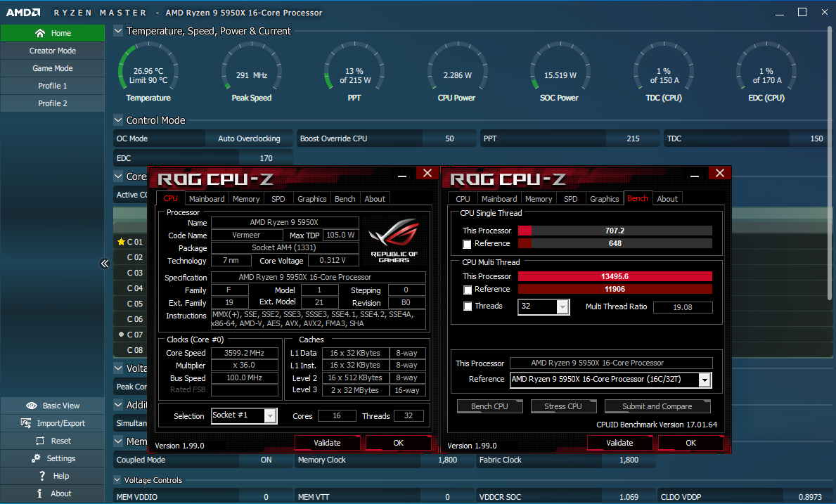The width and height of the screenshot is (836, 504).
Task: Select Creator Mode profile
Action: tap(52, 51)
